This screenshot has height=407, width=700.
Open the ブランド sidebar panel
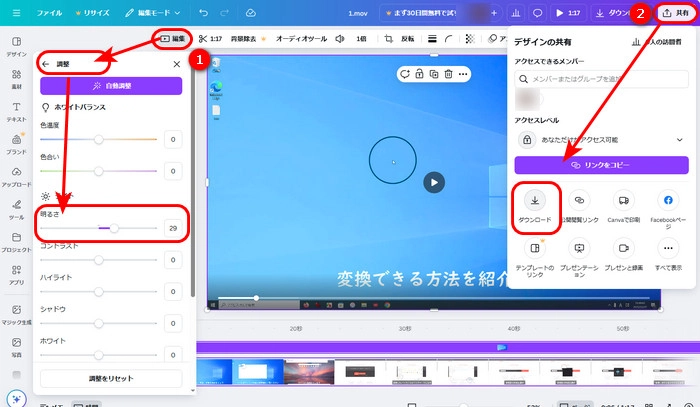(17, 144)
